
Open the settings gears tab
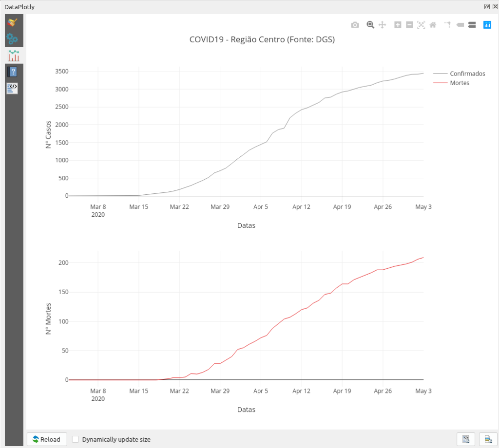(x=13, y=39)
